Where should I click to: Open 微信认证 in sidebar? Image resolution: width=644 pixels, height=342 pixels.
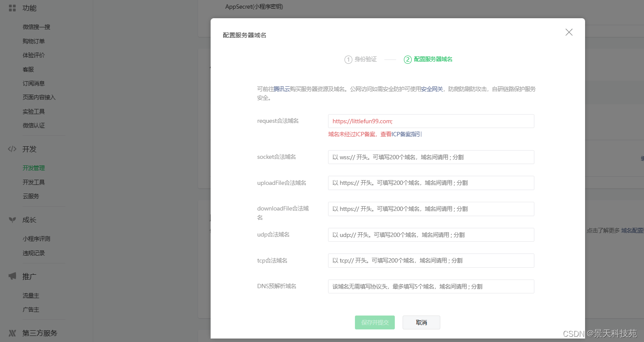coord(34,125)
